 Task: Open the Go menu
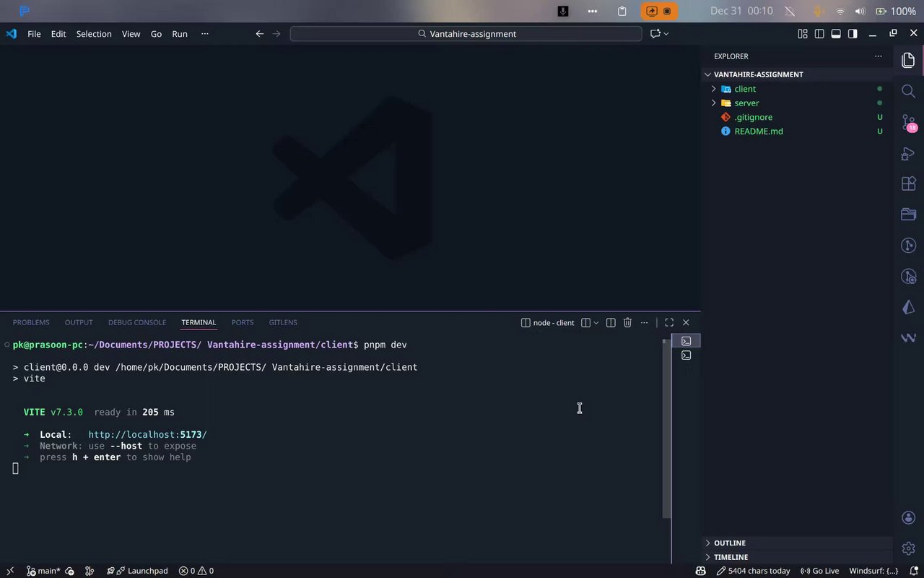(x=156, y=34)
